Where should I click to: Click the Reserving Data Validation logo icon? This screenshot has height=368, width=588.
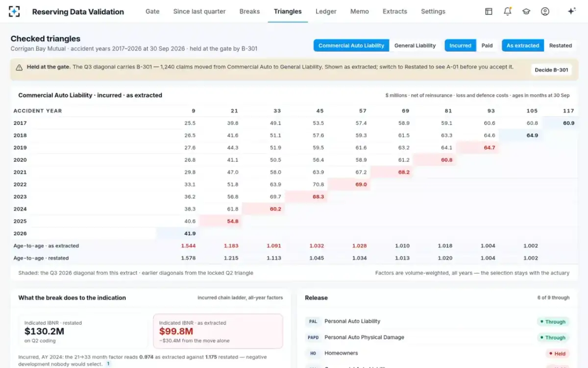click(x=15, y=11)
